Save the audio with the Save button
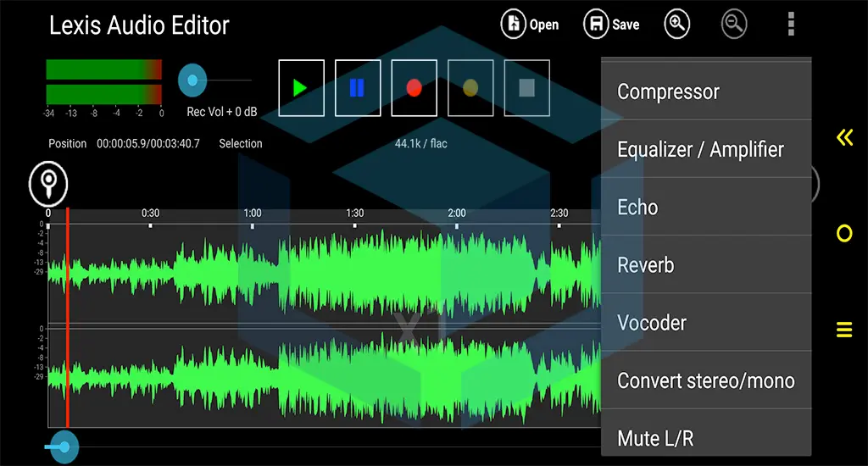Viewport: 868px width, 466px height. click(x=611, y=25)
